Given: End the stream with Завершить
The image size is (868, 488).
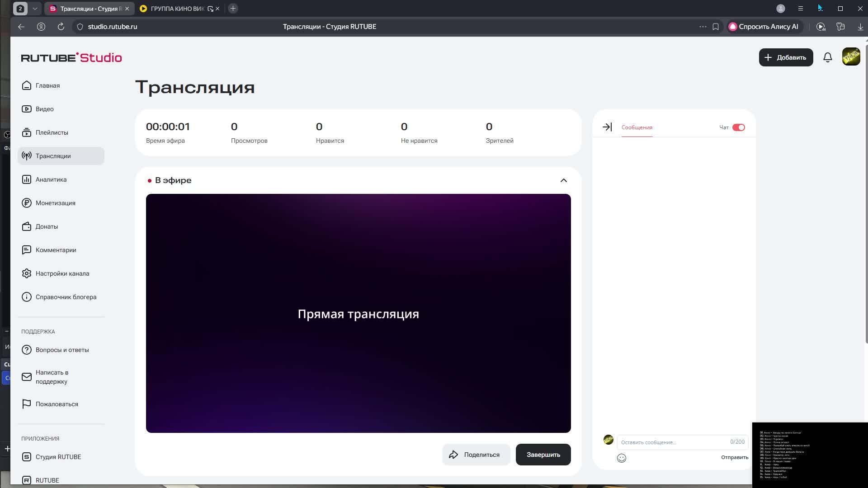Looking at the screenshot, I should click(x=543, y=455).
